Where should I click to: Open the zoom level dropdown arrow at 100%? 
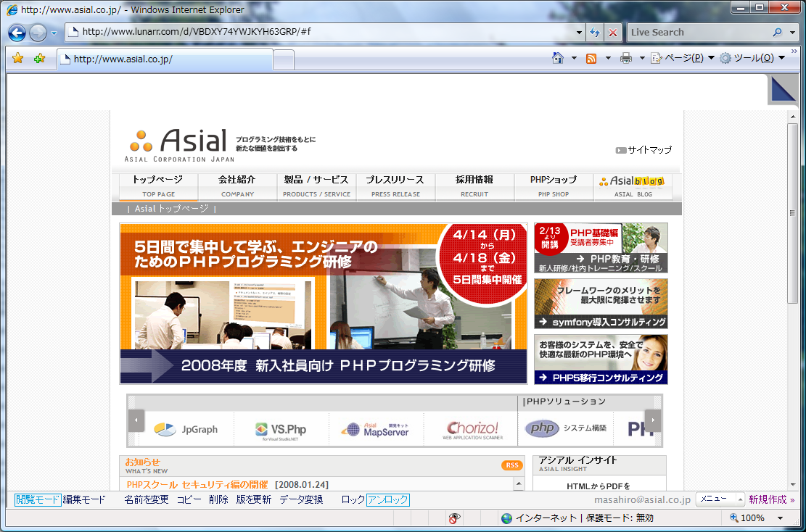pos(781,518)
